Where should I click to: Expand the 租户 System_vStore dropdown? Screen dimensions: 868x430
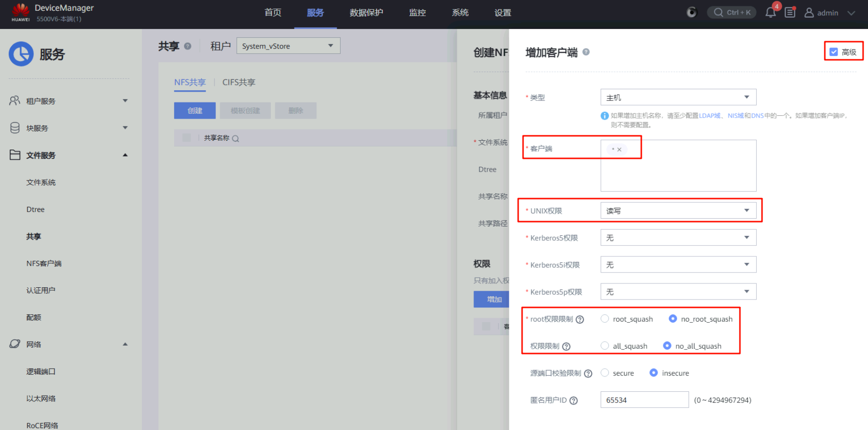(x=288, y=46)
